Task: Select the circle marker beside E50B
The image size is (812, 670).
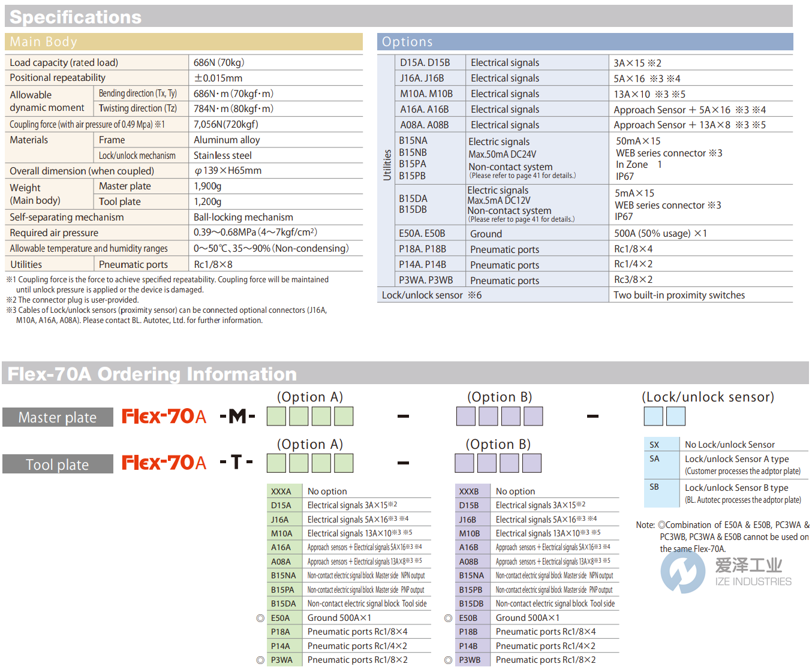Action: pos(448,618)
